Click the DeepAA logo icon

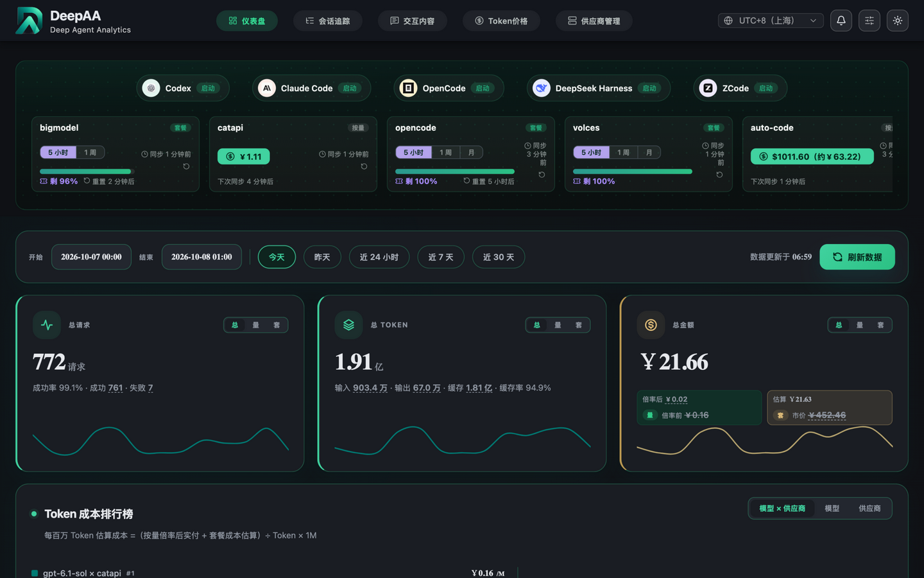[x=29, y=21]
